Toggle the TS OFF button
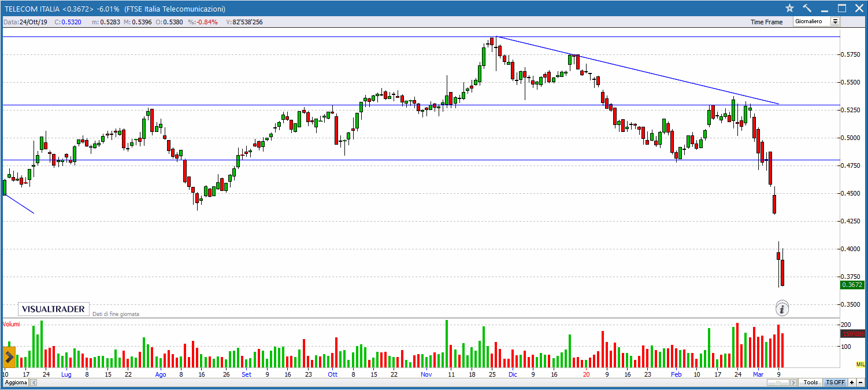This screenshot has height=390, width=868. click(x=834, y=382)
